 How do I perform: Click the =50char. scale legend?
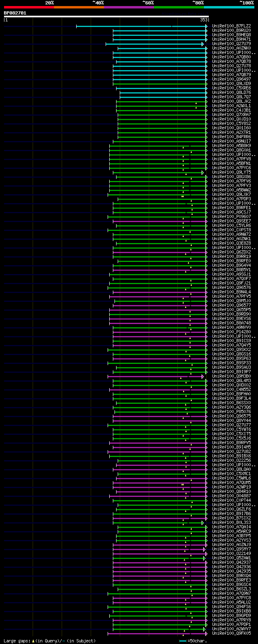(193, 641)
